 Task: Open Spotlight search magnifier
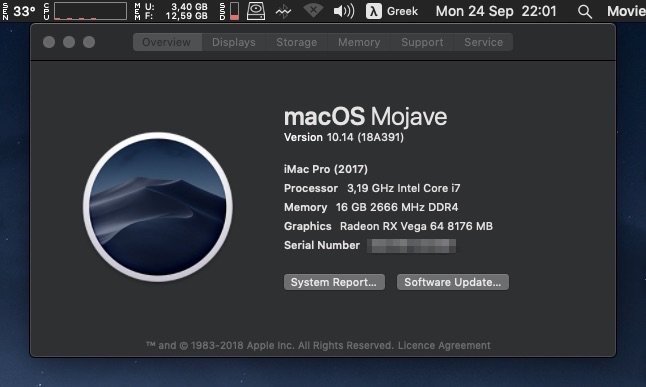click(585, 12)
